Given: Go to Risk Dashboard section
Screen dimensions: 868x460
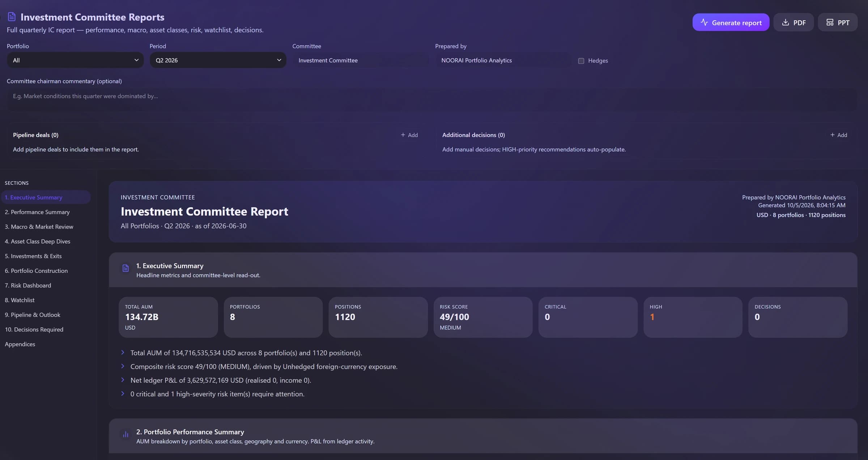Looking at the screenshot, I should click(46, 285).
